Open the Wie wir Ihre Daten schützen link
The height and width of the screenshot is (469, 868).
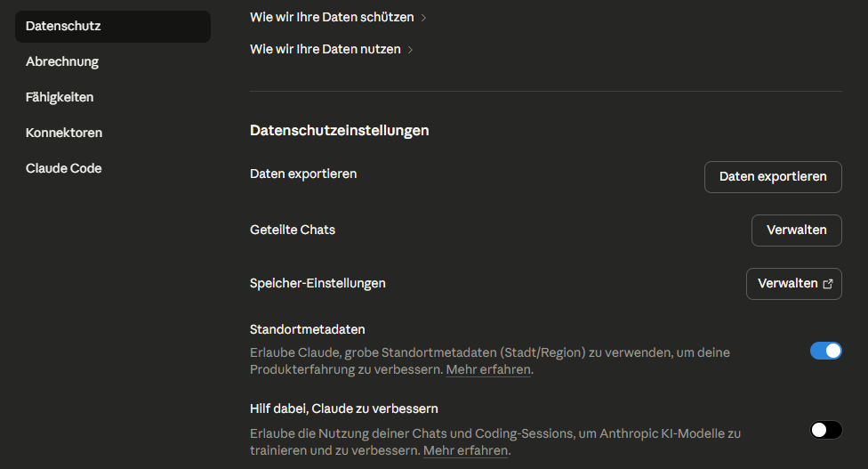tap(332, 17)
